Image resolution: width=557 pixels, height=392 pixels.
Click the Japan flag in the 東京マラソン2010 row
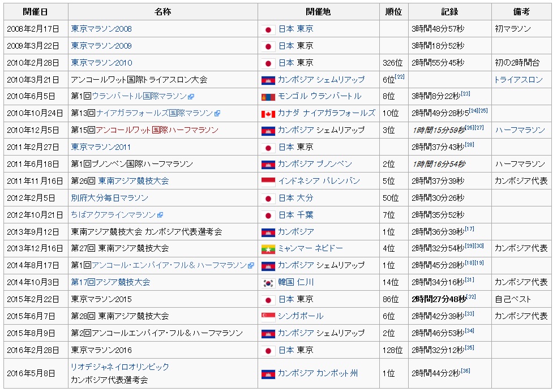[x=268, y=63]
